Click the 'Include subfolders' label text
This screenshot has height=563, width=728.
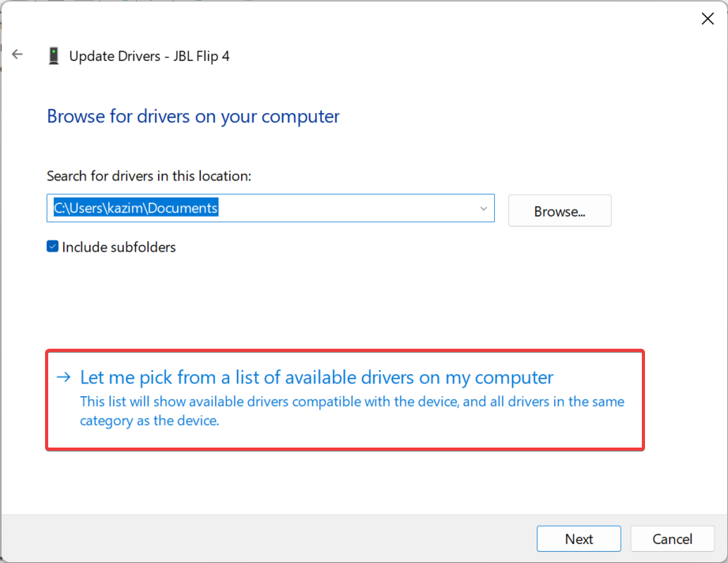click(119, 247)
